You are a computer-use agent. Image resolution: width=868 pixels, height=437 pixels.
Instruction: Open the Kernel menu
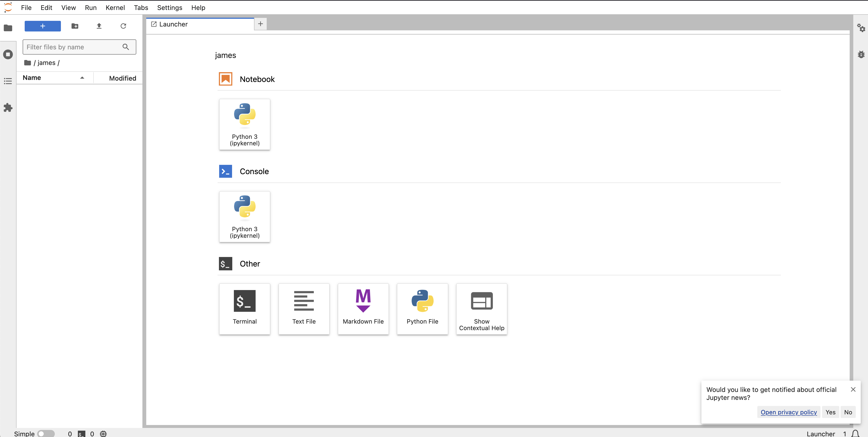click(x=115, y=7)
